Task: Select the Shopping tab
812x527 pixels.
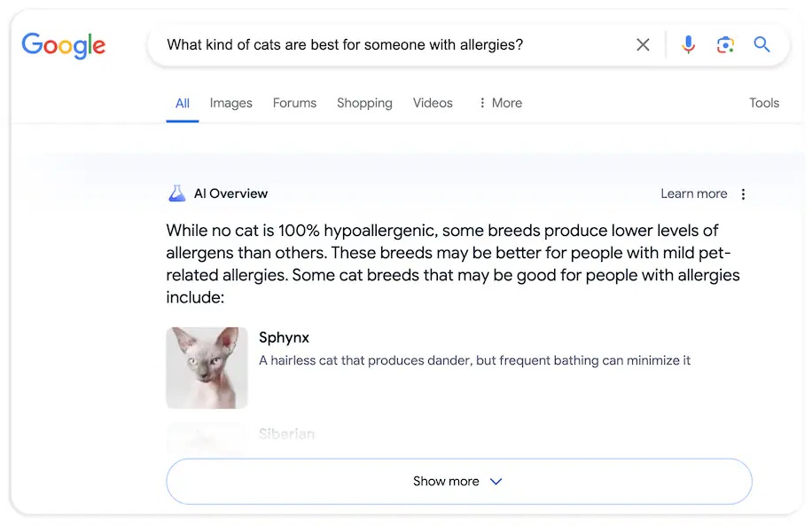Action: coord(364,103)
